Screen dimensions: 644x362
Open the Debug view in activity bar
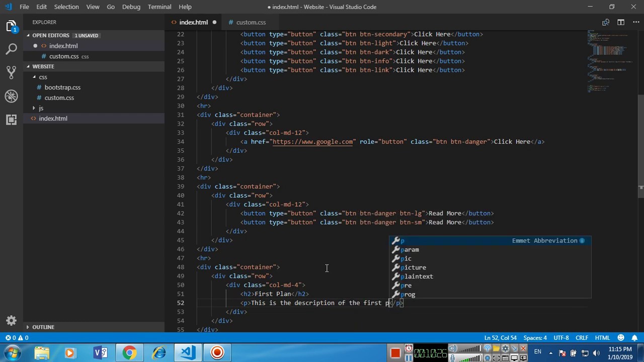click(11, 96)
